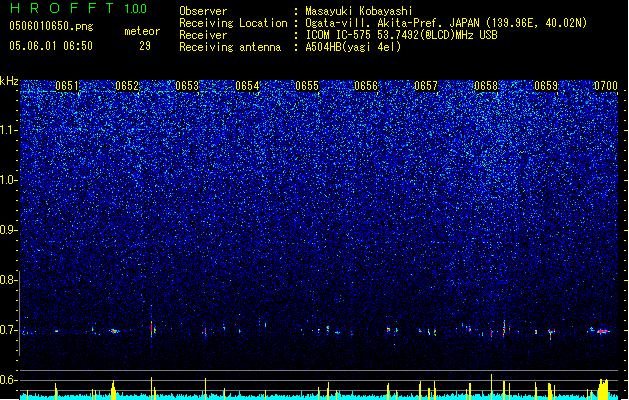Click the bright meteor echo just before 0700
The height and width of the screenshot is (400, 629).
coord(603,331)
